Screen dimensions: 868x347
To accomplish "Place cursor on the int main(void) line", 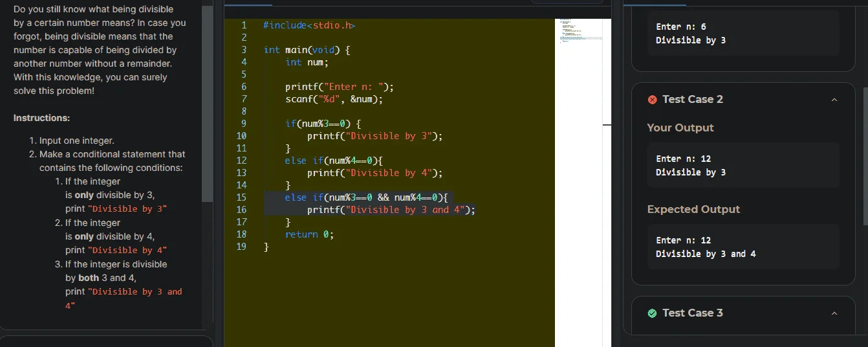I will pyautogui.click(x=307, y=50).
